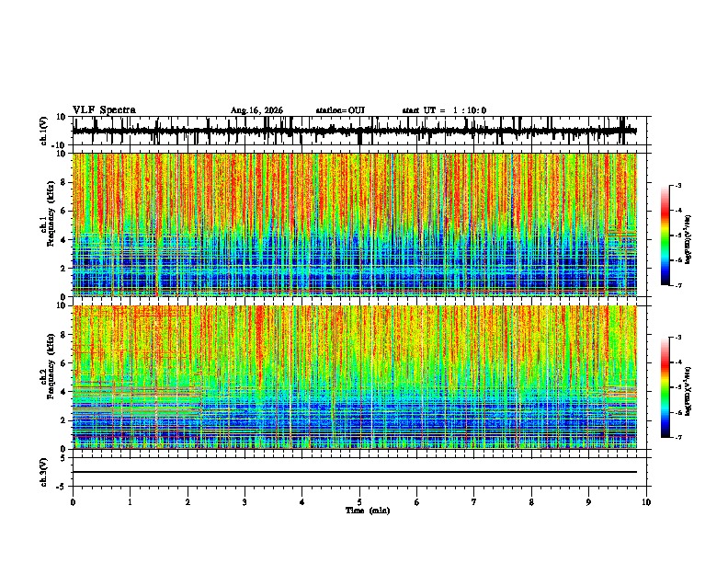Click the 3 minute tick label

[x=245, y=502]
